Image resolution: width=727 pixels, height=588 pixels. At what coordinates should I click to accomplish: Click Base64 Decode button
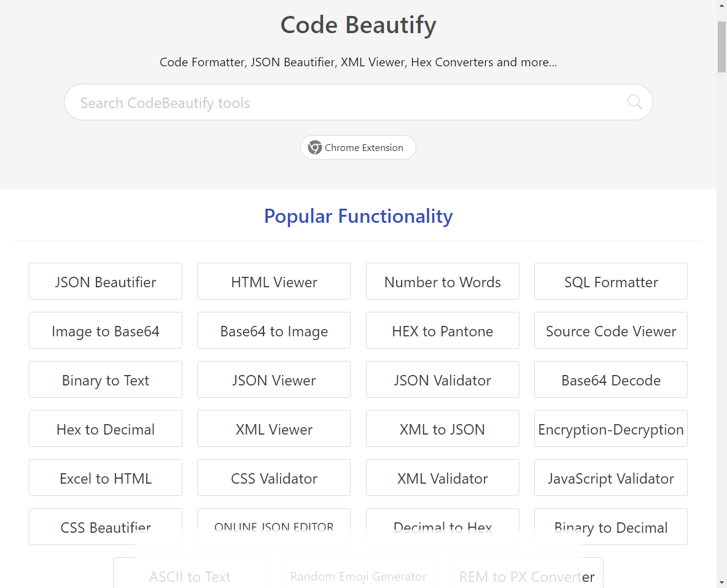pyautogui.click(x=610, y=380)
